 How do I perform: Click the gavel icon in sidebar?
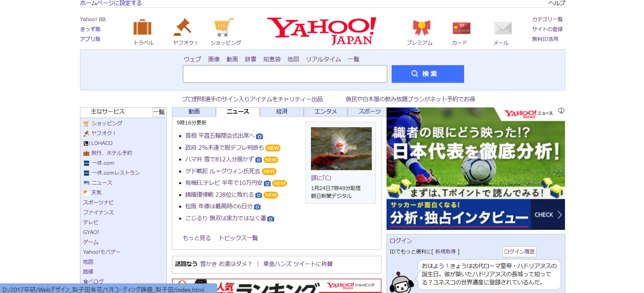pyautogui.click(x=86, y=133)
